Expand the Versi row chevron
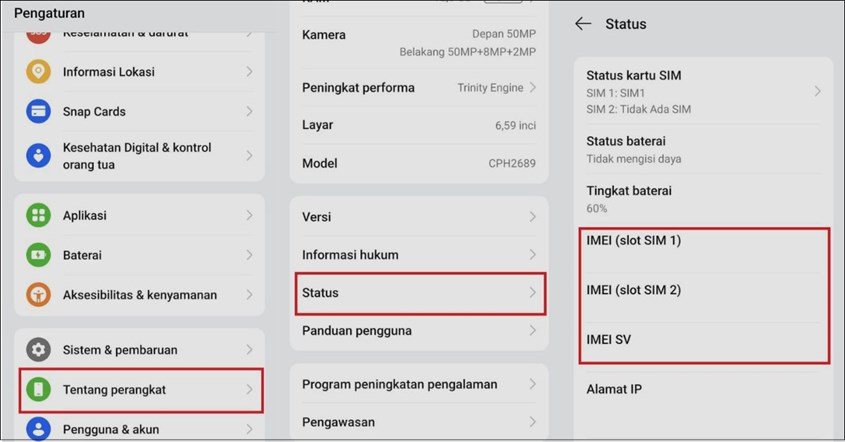The image size is (845, 442). click(533, 217)
